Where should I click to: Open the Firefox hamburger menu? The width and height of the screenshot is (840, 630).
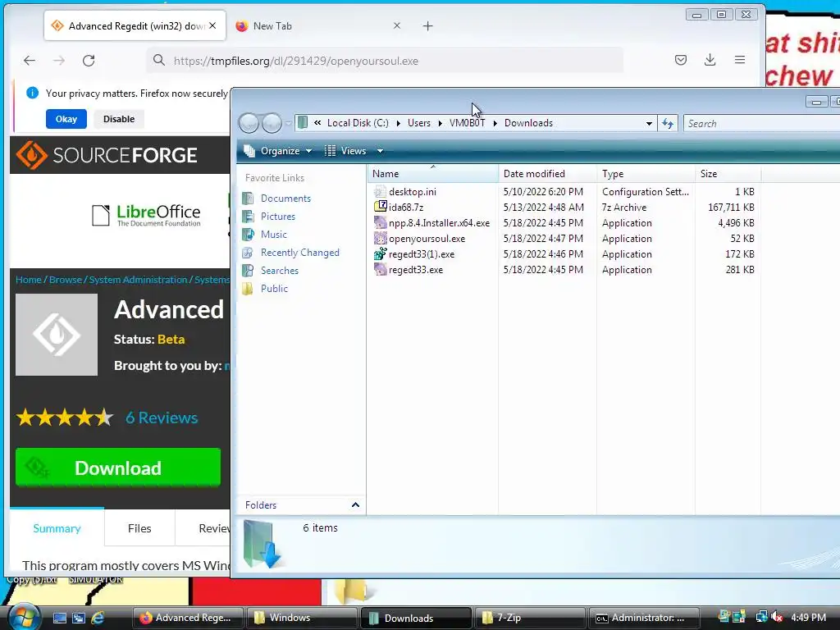pos(740,60)
